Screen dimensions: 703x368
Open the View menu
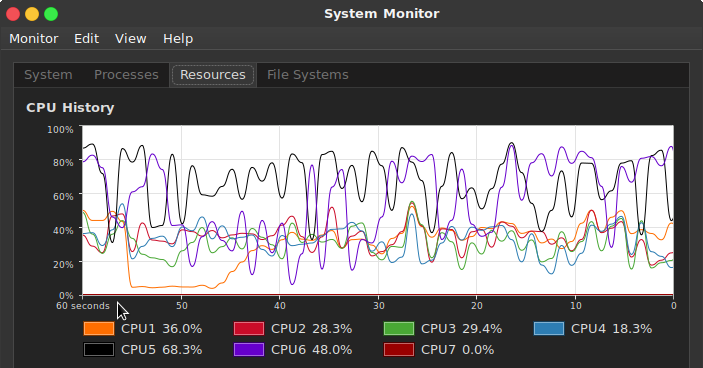[x=130, y=39]
